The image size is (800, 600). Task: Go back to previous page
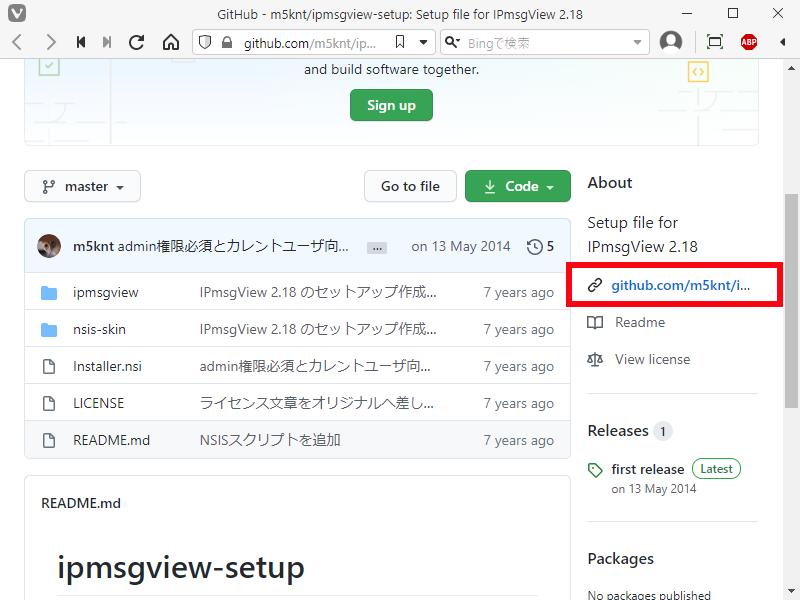click(17, 42)
